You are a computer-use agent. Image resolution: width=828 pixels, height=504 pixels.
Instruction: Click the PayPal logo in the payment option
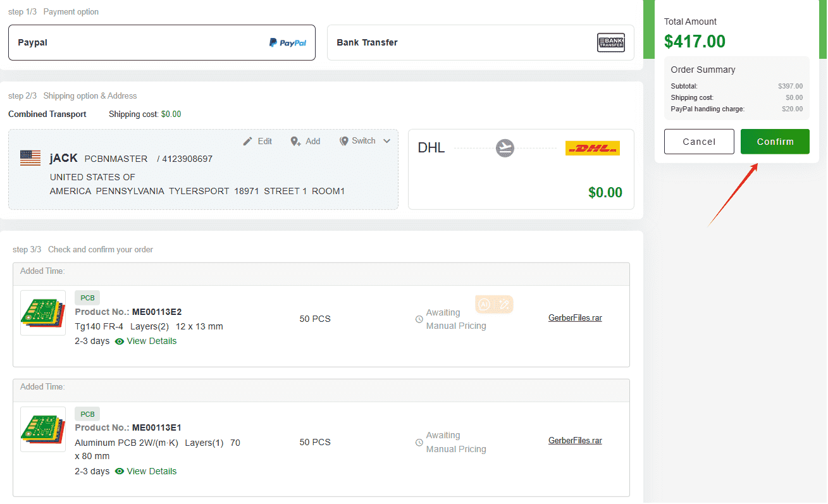tap(288, 42)
